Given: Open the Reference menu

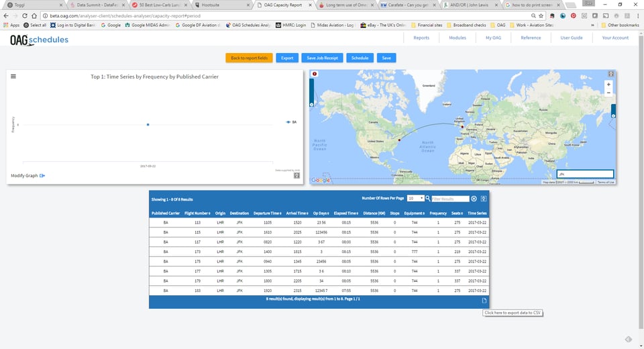Looking at the screenshot, I should point(531,38).
